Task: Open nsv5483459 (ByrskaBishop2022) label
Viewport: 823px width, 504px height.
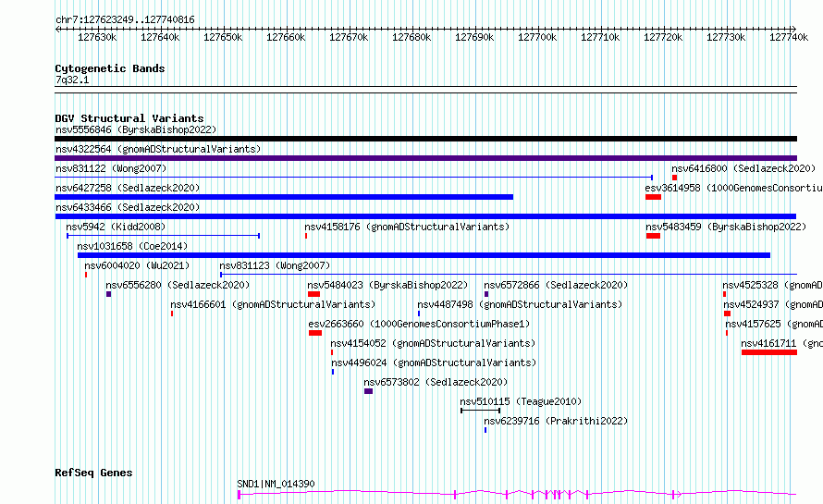Action: pyautogui.click(x=726, y=227)
